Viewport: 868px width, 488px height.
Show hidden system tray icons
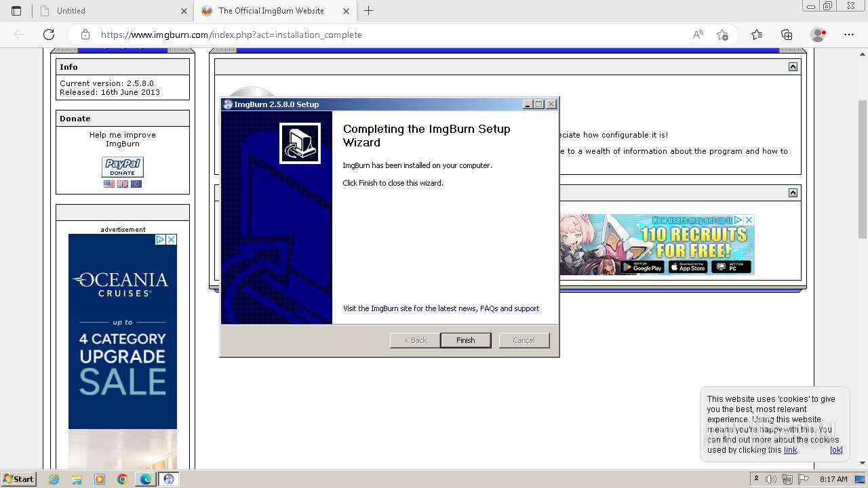tap(757, 479)
